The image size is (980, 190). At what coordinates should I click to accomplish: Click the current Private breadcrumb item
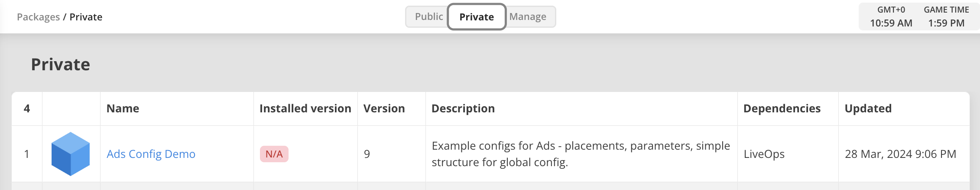point(86,17)
